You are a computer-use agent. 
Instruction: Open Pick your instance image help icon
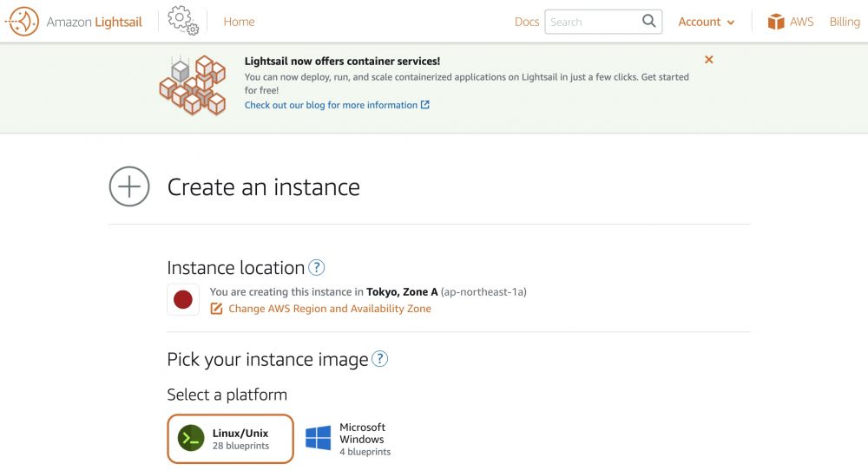tap(380, 359)
